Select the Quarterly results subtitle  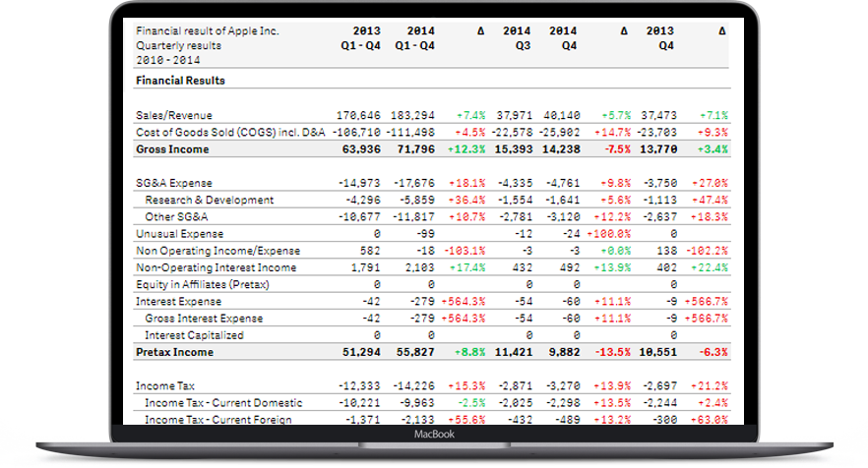(178, 45)
